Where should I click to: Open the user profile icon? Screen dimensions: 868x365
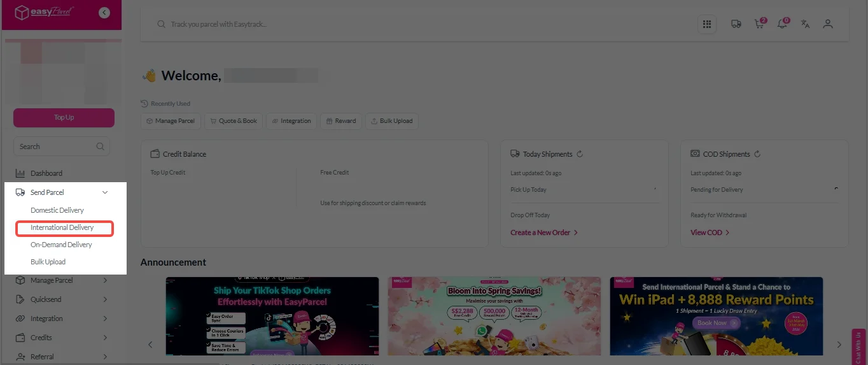click(828, 24)
